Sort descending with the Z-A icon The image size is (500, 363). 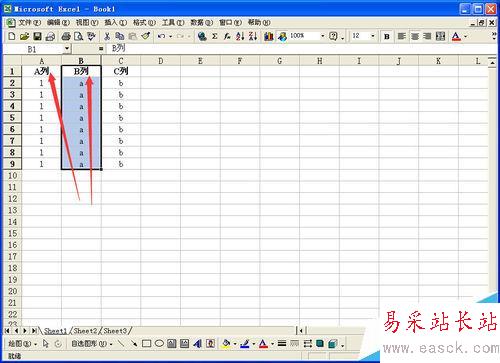[253, 36]
